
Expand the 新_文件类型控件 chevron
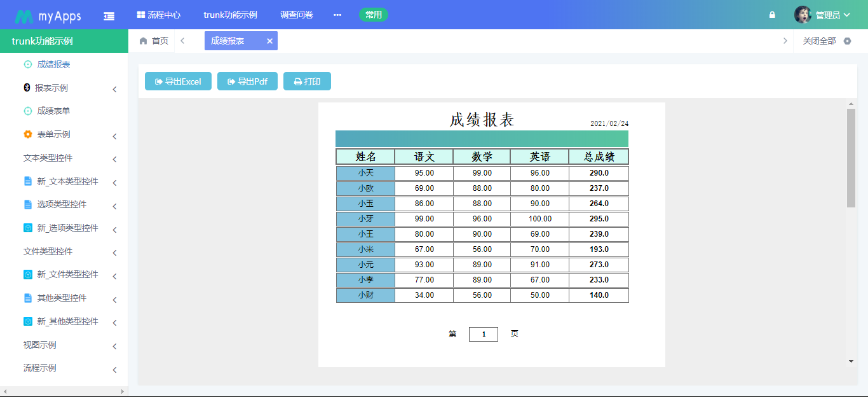(x=115, y=276)
